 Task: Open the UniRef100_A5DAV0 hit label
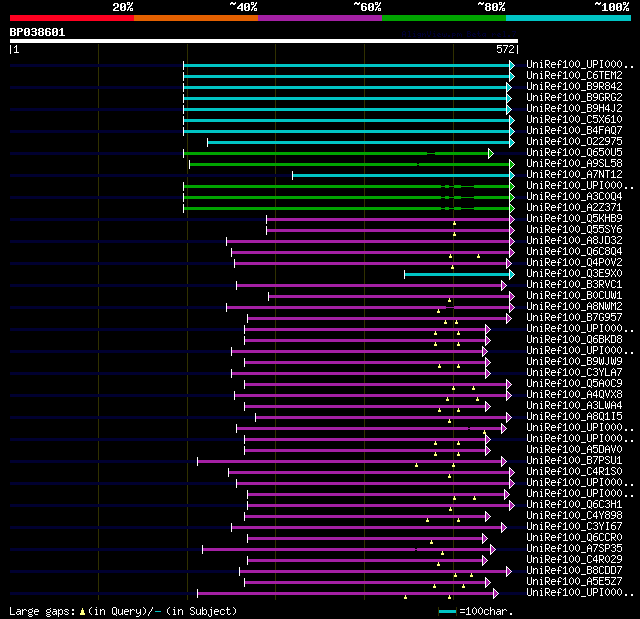coord(574,449)
